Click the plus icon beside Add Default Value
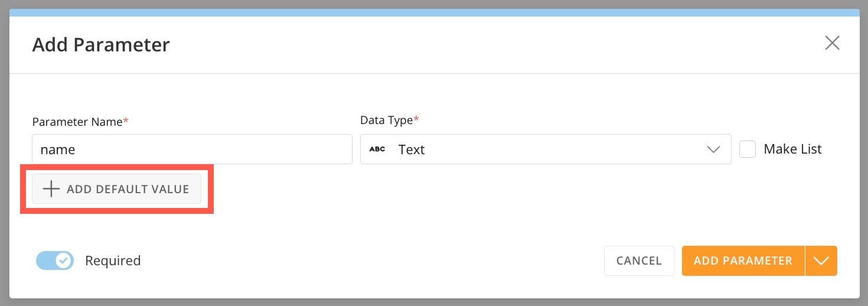This screenshot has height=306, width=868. [51, 189]
